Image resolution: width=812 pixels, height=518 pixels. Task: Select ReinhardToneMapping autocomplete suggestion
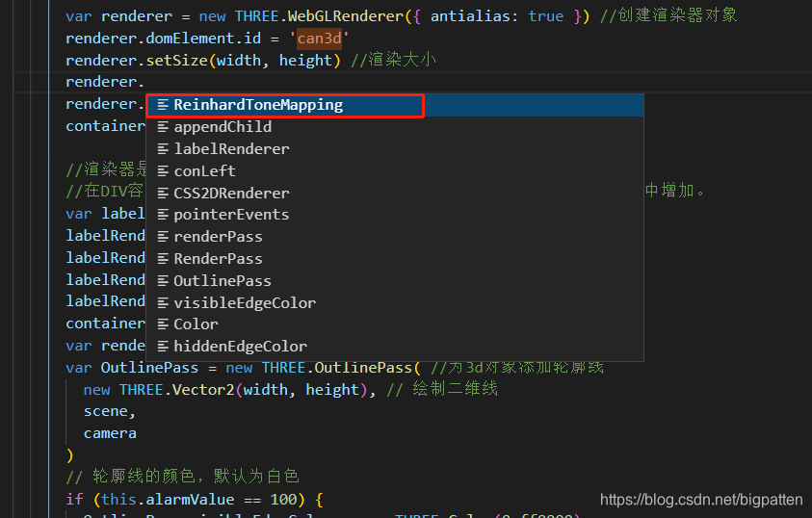coord(395,105)
